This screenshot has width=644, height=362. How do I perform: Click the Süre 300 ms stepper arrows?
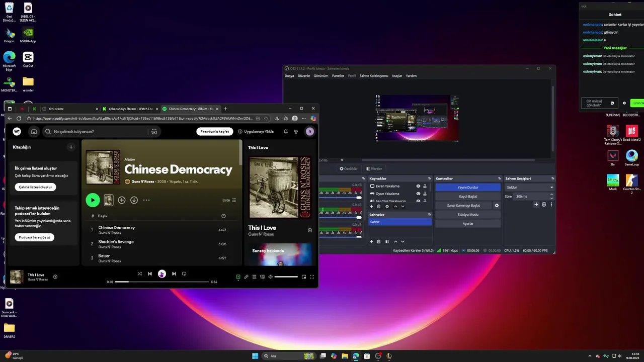pyautogui.click(x=551, y=197)
